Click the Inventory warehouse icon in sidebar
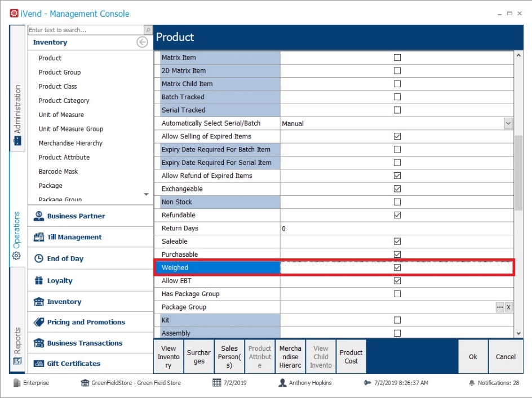Viewport: 532px width, 398px height. tap(39, 301)
